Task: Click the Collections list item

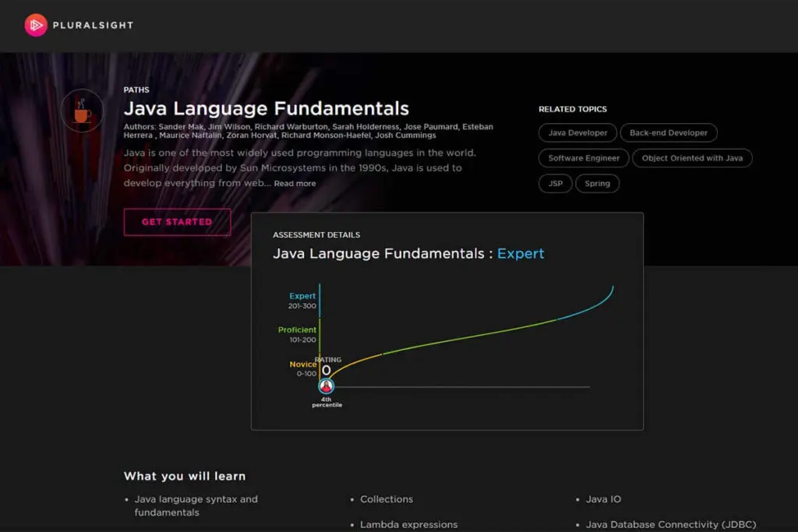Action: [x=387, y=499]
